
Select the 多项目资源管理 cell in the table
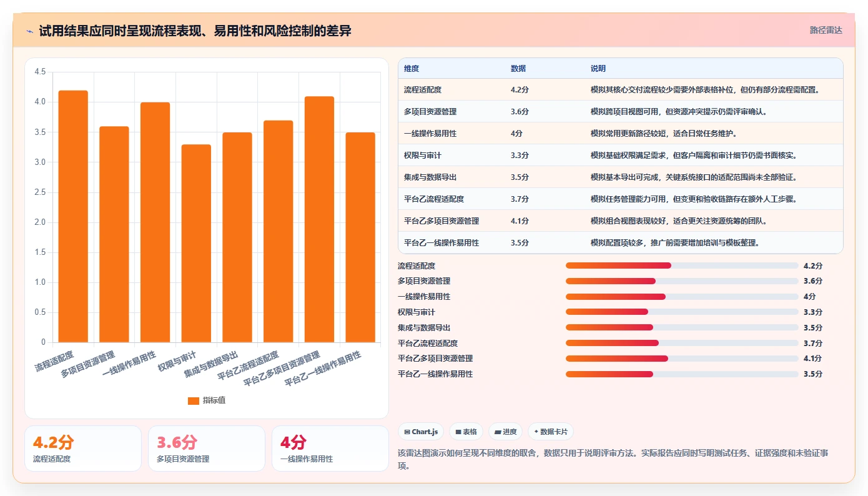coord(451,111)
